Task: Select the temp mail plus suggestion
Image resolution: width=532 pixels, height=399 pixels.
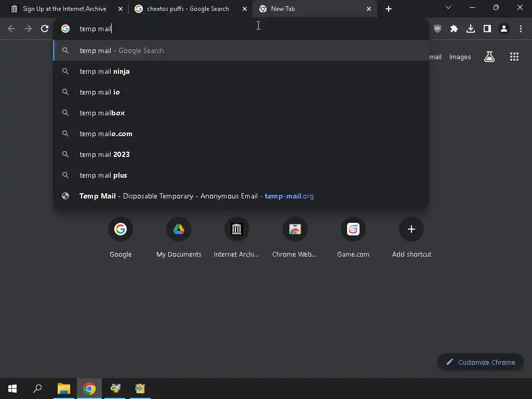Action: click(x=241, y=175)
